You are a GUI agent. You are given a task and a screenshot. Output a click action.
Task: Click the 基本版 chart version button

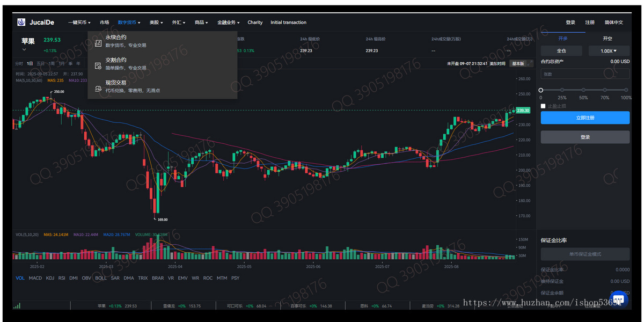pyautogui.click(x=518, y=63)
